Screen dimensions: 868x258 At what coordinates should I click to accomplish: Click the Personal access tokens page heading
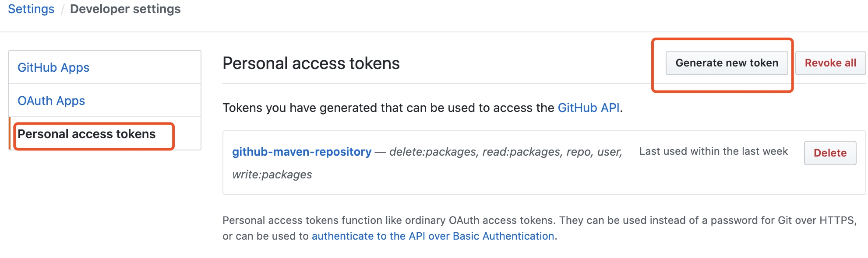pos(311,63)
